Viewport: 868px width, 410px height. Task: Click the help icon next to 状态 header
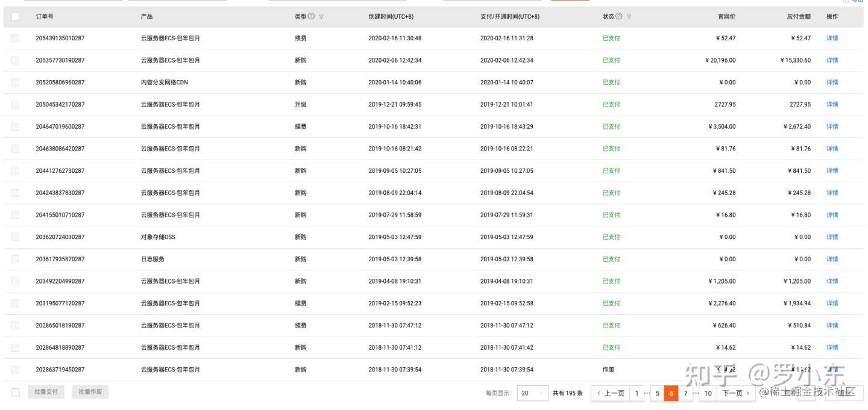pyautogui.click(x=619, y=16)
